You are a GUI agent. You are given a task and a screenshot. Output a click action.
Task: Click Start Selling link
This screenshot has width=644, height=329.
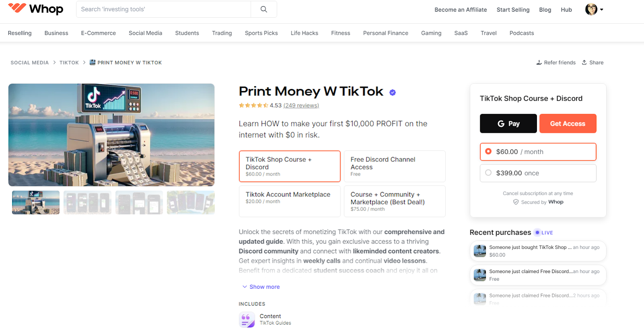(x=513, y=10)
